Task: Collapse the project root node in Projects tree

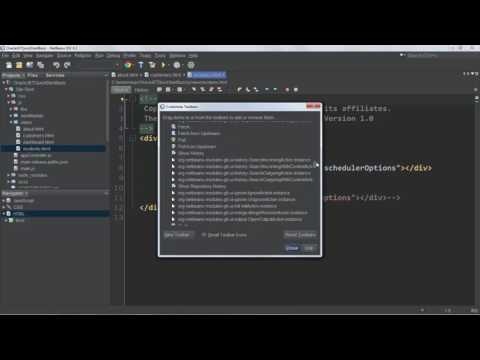Action: point(4,83)
